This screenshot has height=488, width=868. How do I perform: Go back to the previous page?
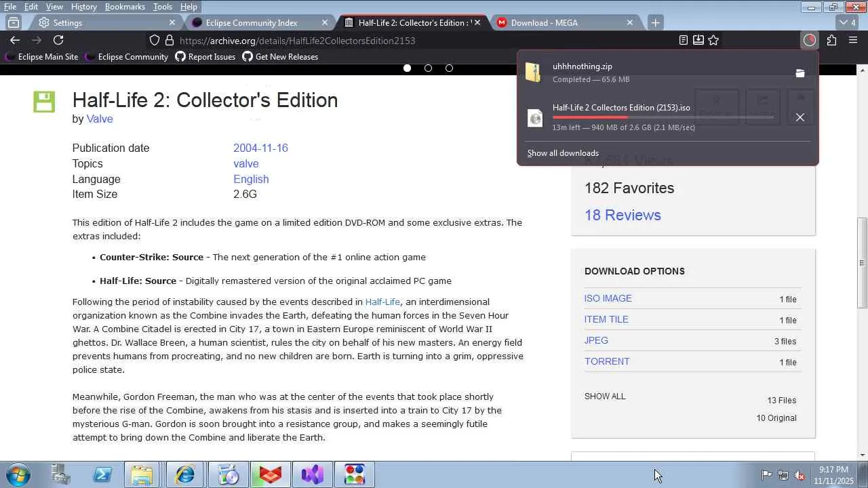pos(15,40)
